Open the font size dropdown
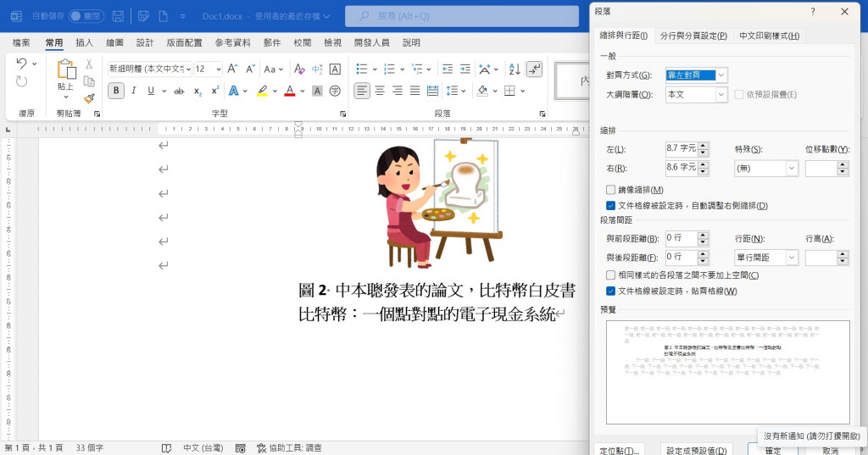 [x=219, y=69]
